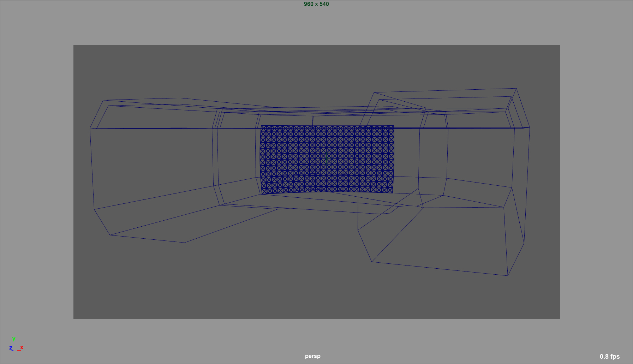This screenshot has height=364, width=633.
Task: Select the dense grid mesh in viewport
Action: point(327,159)
